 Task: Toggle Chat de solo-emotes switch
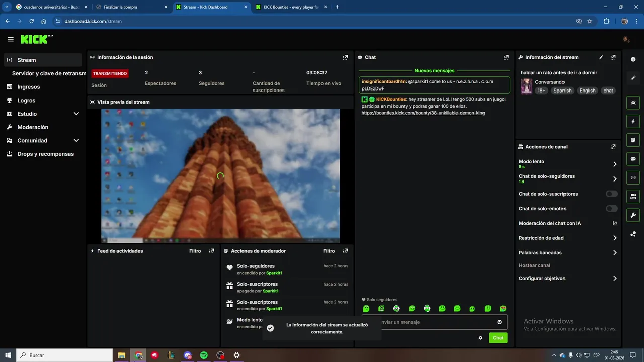click(x=612, y=208)
